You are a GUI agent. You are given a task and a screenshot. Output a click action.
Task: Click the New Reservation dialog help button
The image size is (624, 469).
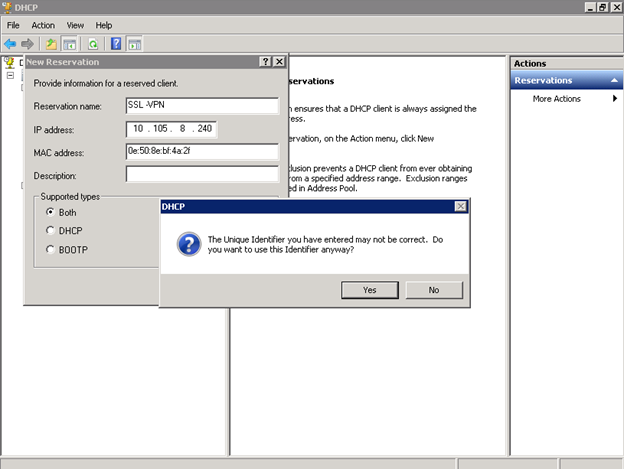pyautogui.click(x=264, y=62)
